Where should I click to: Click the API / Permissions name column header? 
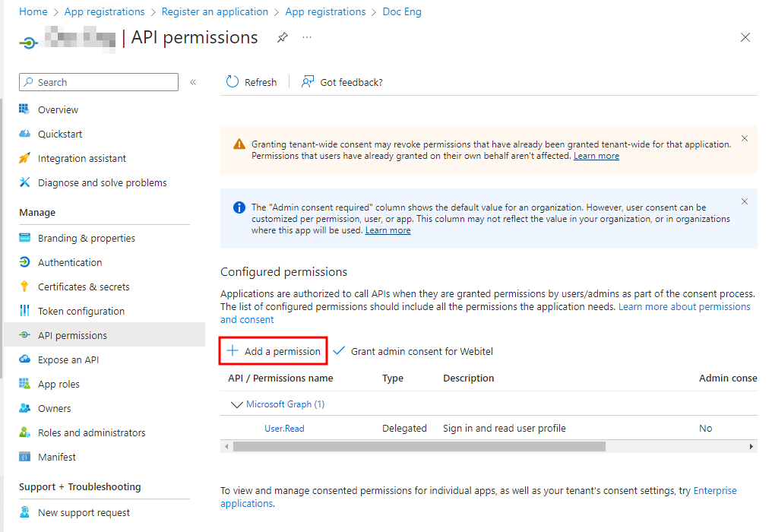coord(280,378)
